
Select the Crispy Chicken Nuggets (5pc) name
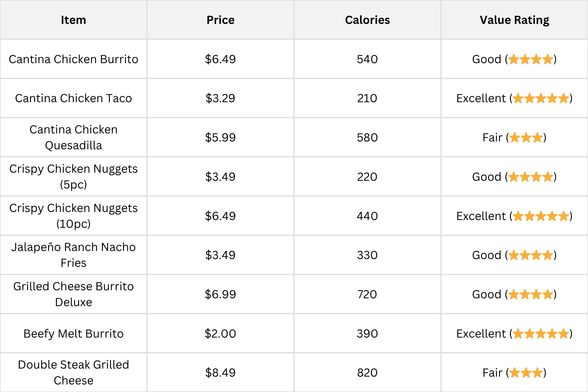(73, 177)
